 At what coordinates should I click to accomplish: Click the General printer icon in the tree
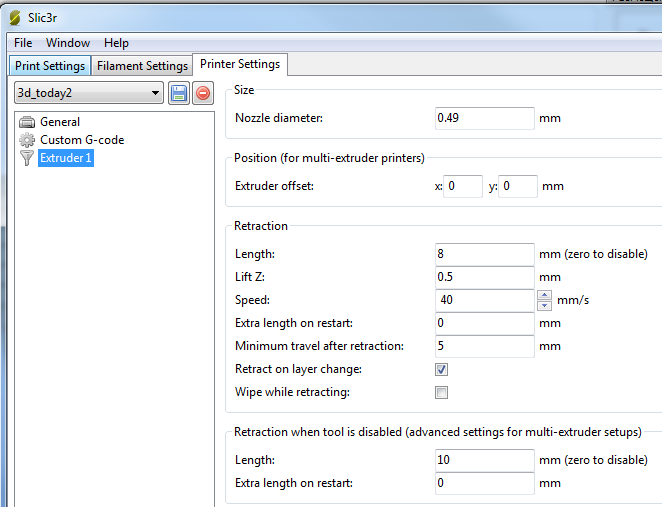coord(27,122)
